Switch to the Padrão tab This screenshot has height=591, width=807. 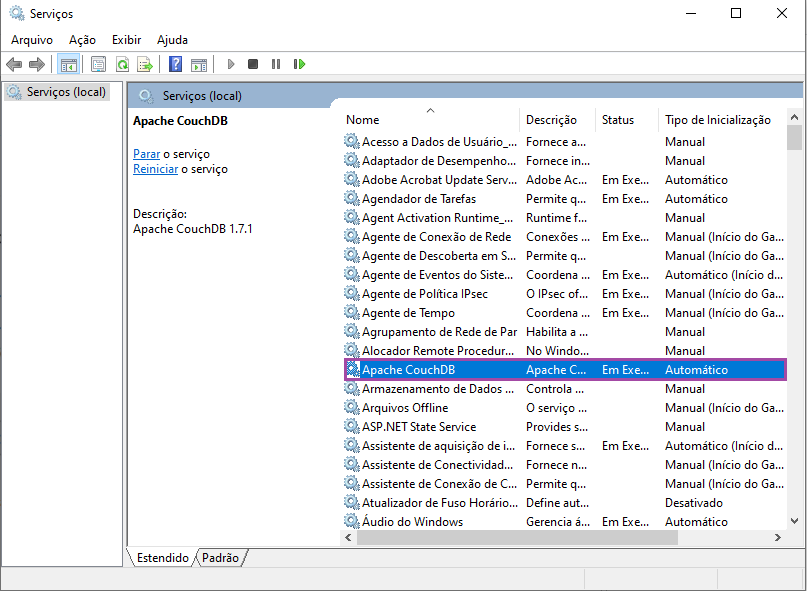tap(220, 558)
